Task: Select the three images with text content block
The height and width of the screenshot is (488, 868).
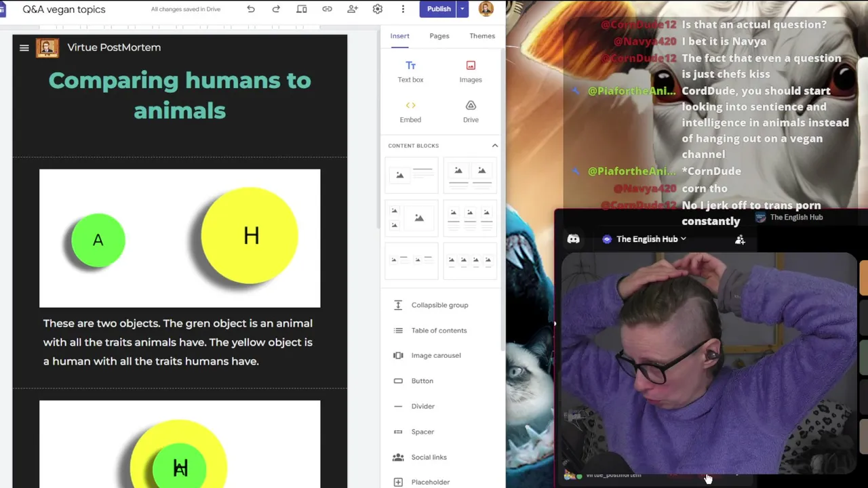Action: point(470,218)
